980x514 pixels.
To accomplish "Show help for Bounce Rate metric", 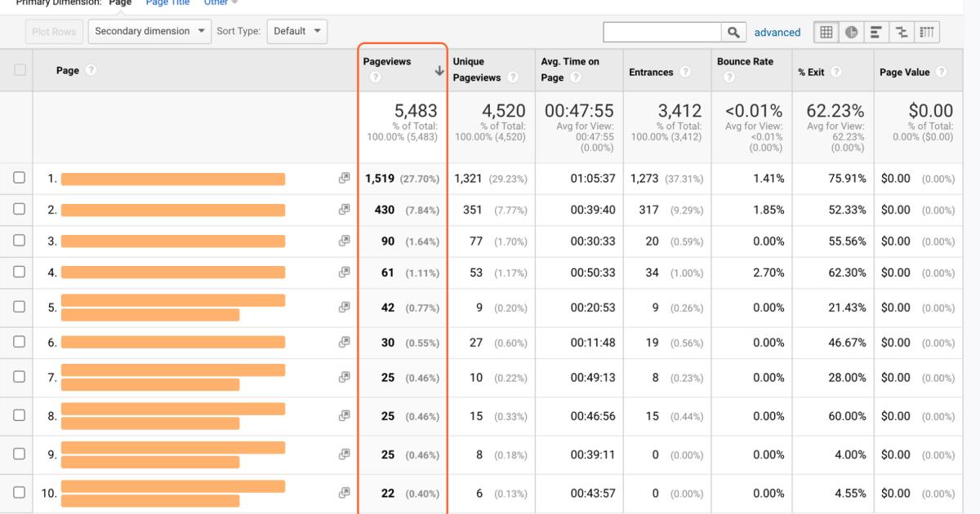I will (x=728, y=78).
